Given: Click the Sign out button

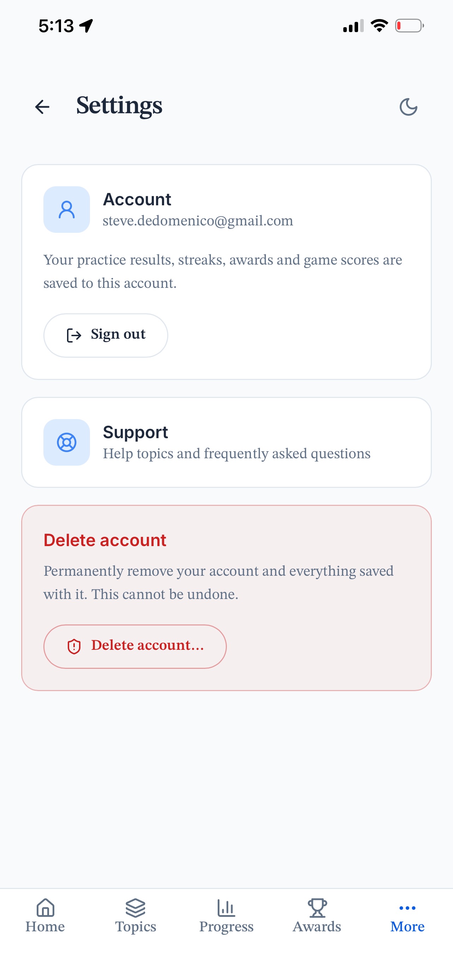Looking at the screenshot, I should pos(106,335).
